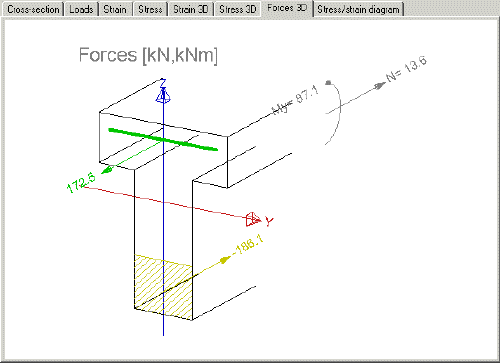Select the Forces 3D tab
This screenshot has height=363, width=500.
pos(287,8)
